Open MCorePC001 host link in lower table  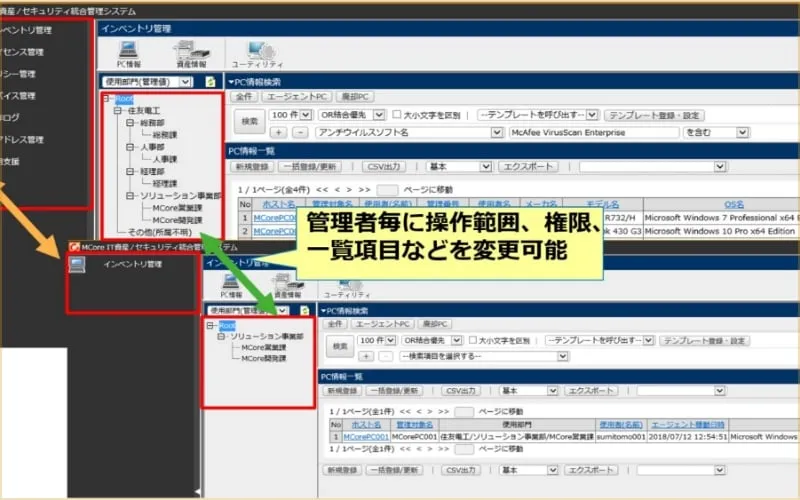[366, 437]
